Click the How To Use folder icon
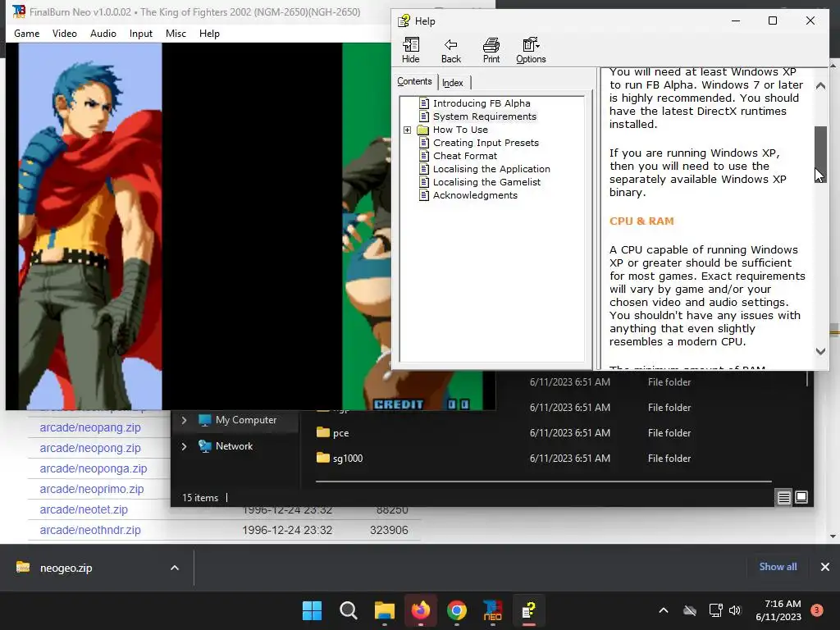Screen dimensions: 840x630 423,130
